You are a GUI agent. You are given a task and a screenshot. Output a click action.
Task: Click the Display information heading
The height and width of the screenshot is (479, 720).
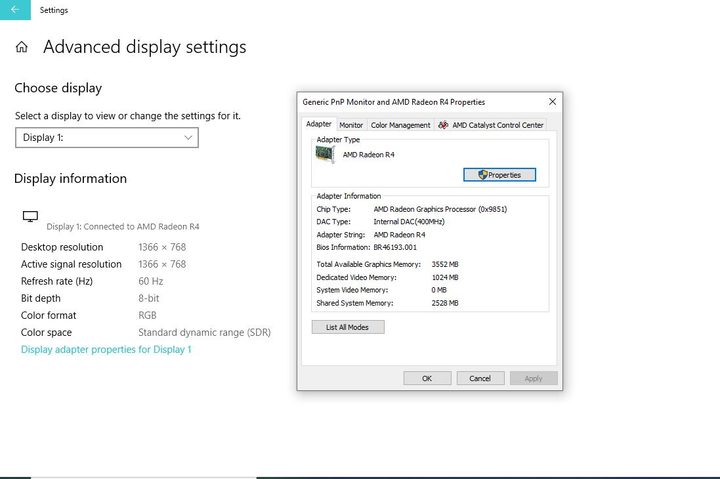click(70, 179)
